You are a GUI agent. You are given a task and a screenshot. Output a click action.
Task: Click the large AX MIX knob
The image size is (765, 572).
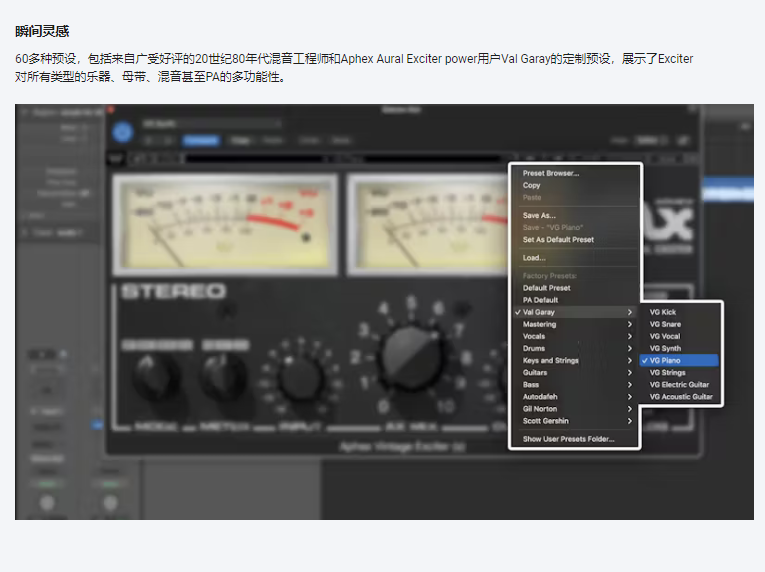tap(412, 357)
